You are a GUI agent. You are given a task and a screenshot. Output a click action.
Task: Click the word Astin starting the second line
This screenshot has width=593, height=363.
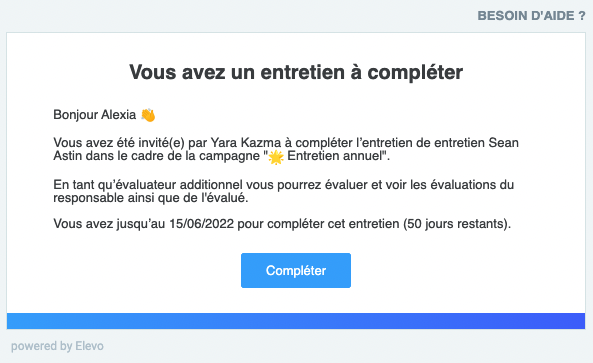coord(67,156)
